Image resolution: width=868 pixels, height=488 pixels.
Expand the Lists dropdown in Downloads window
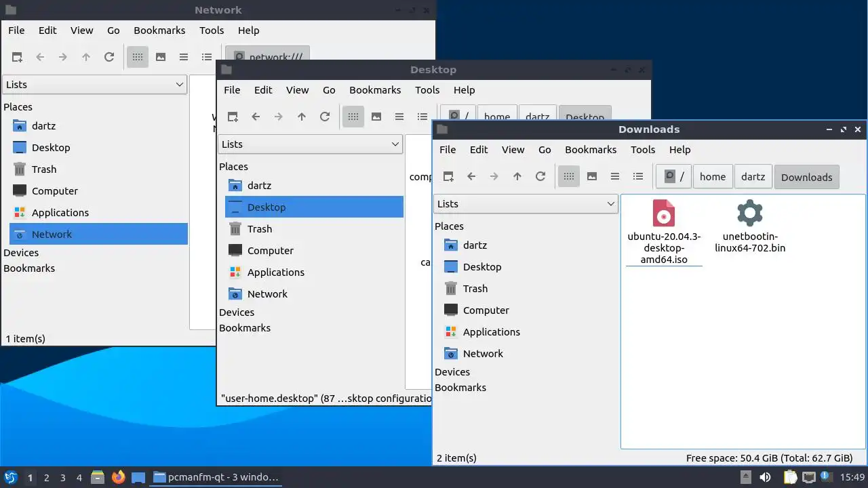coord(526,204)
